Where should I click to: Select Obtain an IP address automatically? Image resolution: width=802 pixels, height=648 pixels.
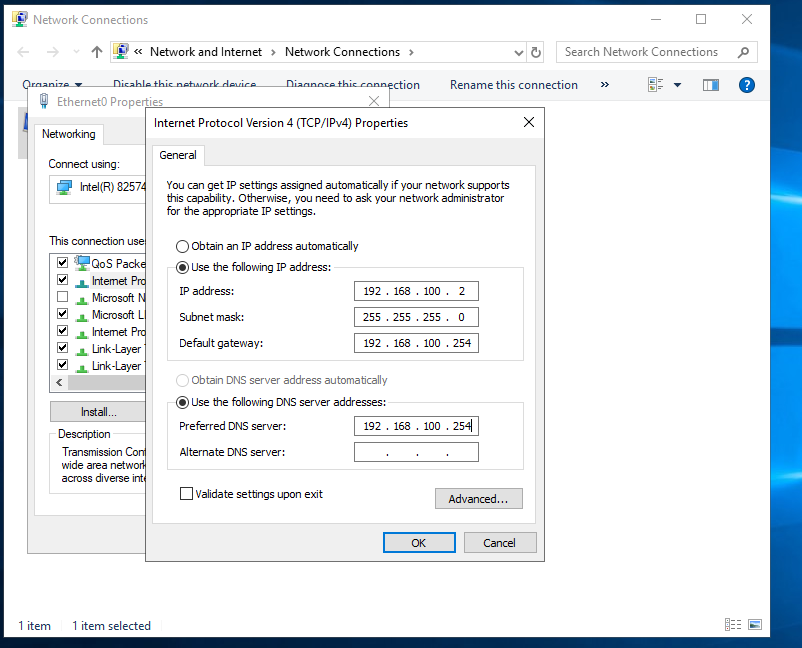pyautogui.click(x=182, y=246)
